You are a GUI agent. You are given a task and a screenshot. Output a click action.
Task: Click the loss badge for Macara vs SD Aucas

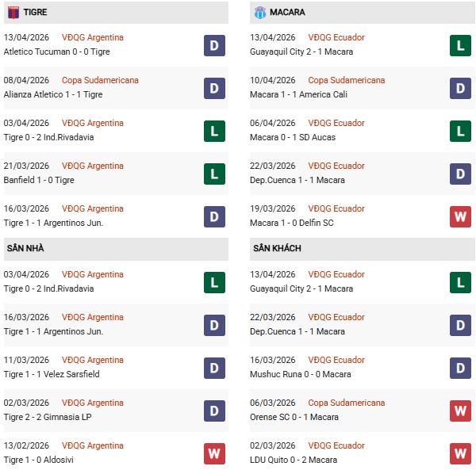tap(461, 131)
